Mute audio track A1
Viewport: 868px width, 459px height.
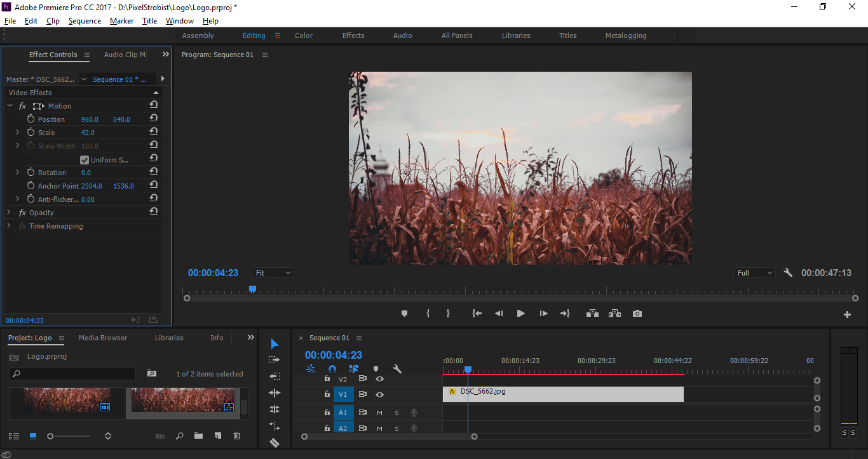pyautogui.click(x=380, y=412)
